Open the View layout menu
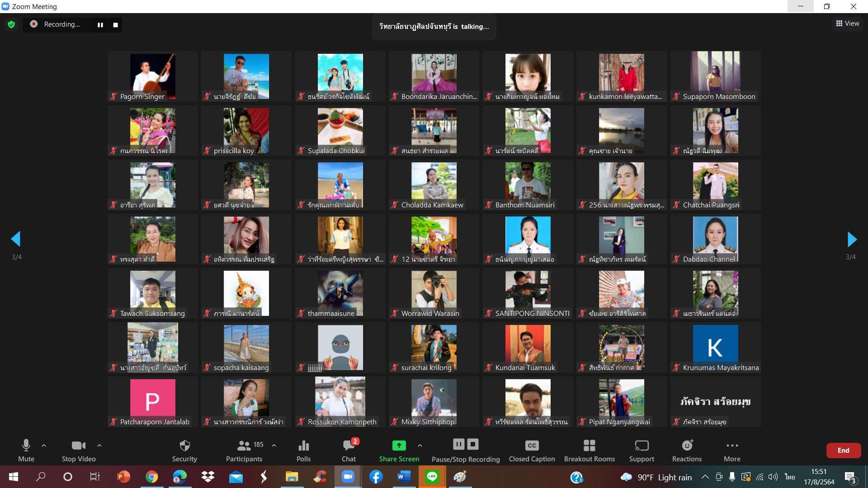Viewport: 868px width, 488px height. [847, 23]
